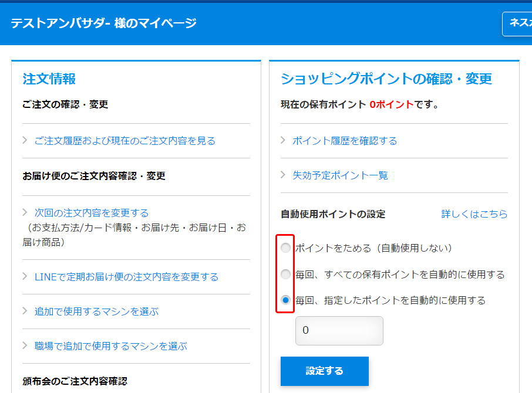Click the ご注文の確認・変更 heading
The height and width of the screenshot is (393, 532).
[x=65, y=104]
